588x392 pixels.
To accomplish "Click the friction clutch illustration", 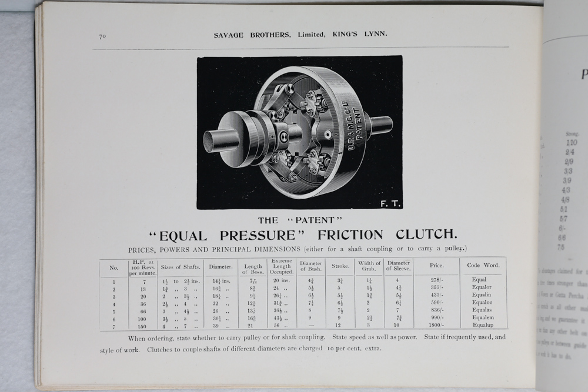I will point(299,132).
